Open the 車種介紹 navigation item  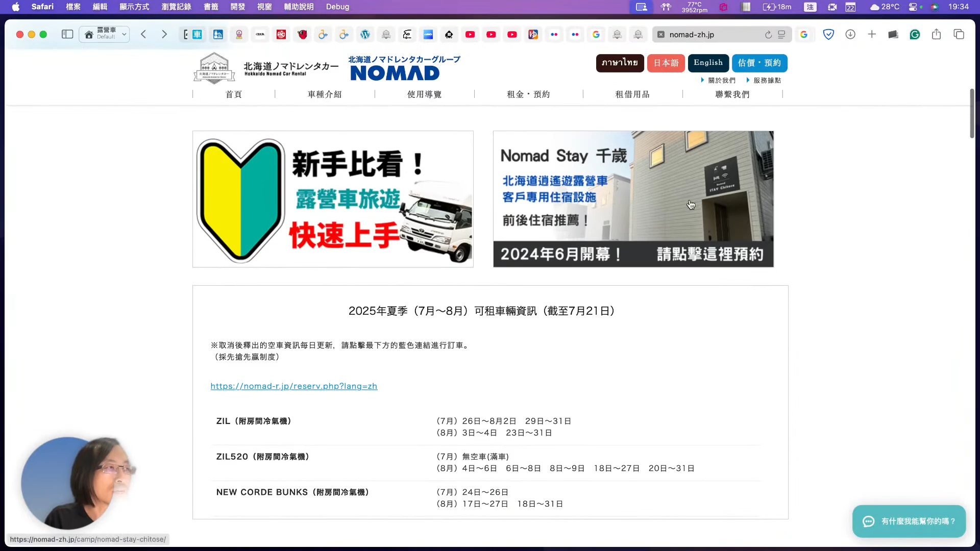[325, 94]
